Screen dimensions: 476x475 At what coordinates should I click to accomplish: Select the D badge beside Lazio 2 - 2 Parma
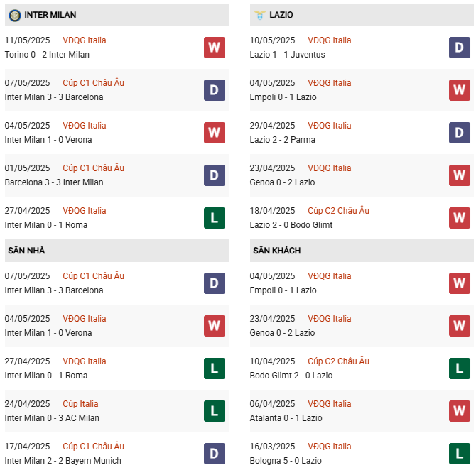click(x=459, y=133)
